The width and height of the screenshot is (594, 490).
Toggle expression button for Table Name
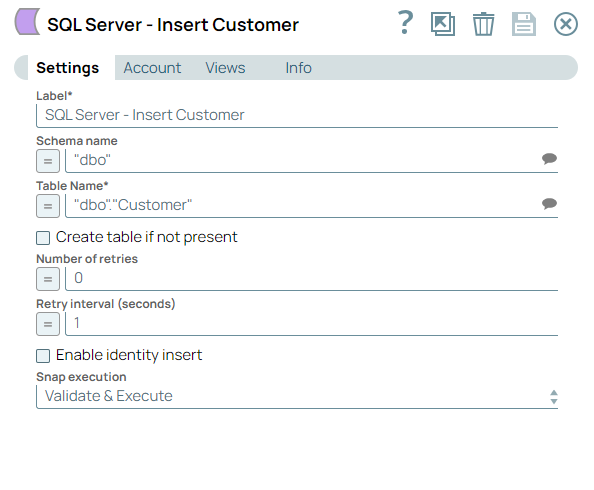click(x=48, y=206)
